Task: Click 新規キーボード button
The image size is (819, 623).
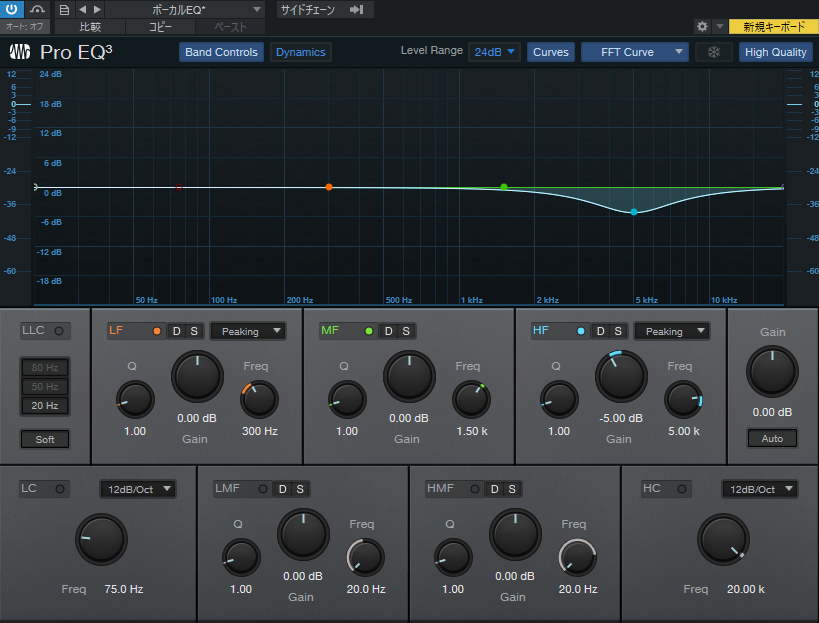Action: 774,27
